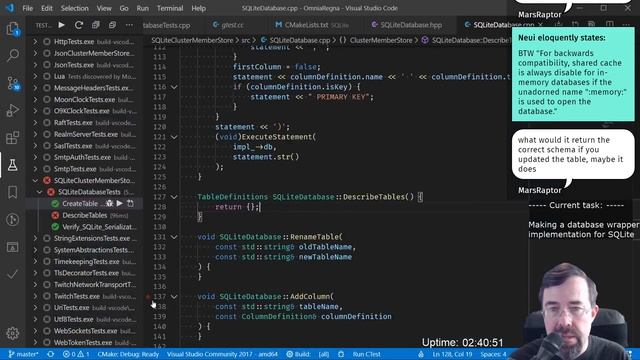This screenshot has height=360, width=640.
Task: Expand HttpTests.exe tree node
Action: click(36, 42)
